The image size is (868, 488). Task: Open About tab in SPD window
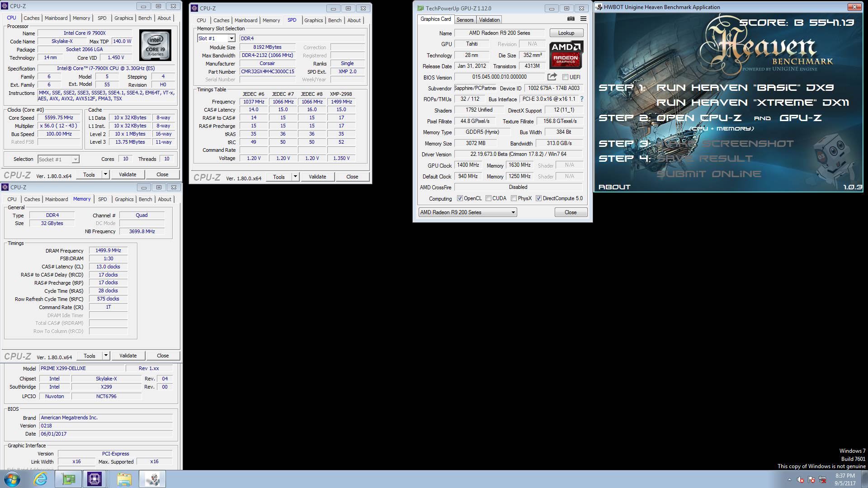354,20
